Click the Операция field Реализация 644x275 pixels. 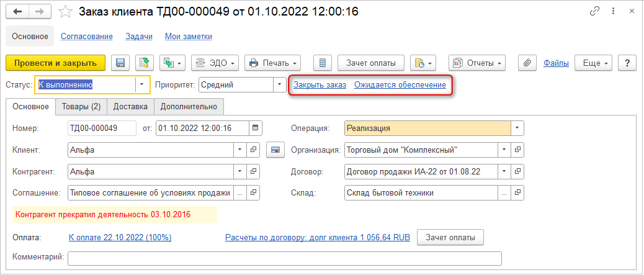pos(427,128)
